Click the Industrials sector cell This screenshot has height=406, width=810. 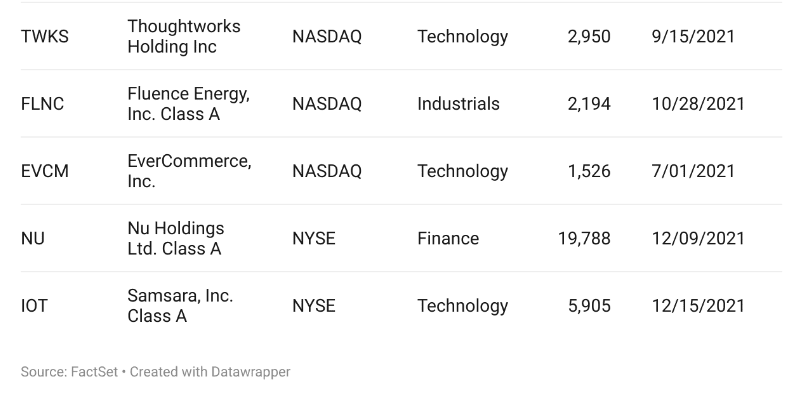tap(458, 104)
